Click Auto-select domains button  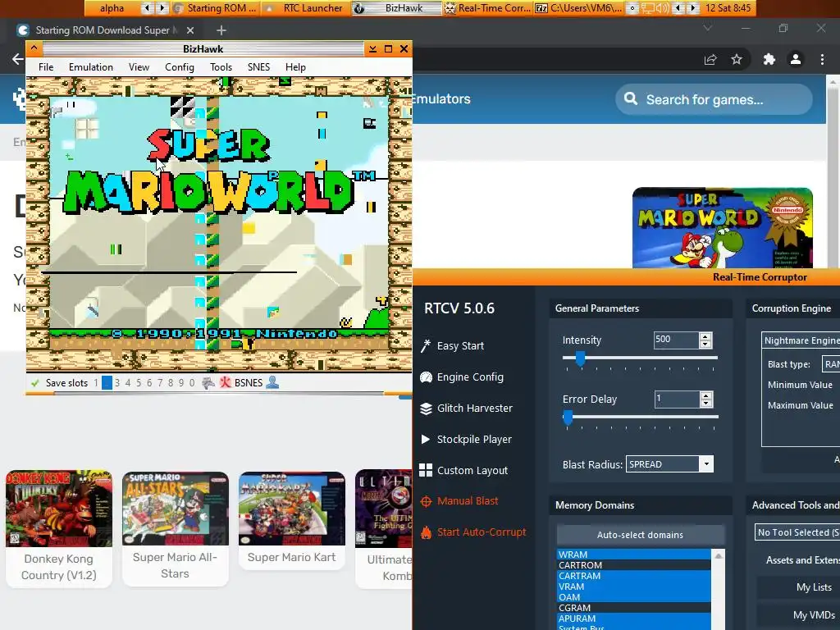tap(640, 535)
